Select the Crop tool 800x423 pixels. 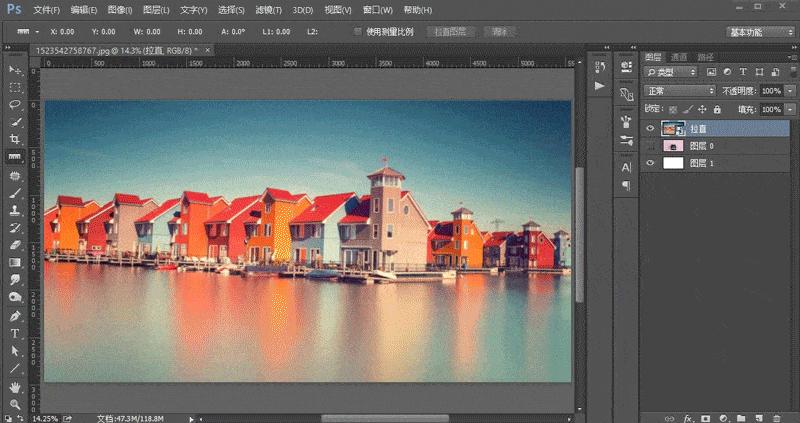tap(15, 139)
